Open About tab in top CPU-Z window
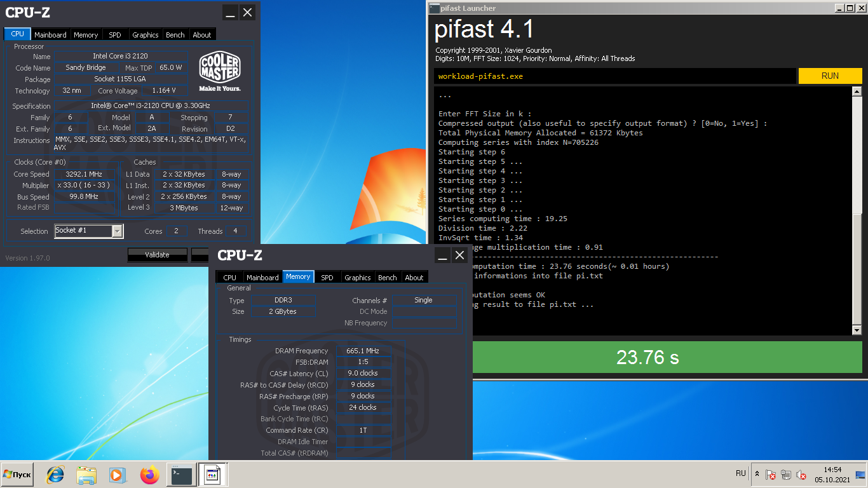868x488 pixels. click(202, 35)
